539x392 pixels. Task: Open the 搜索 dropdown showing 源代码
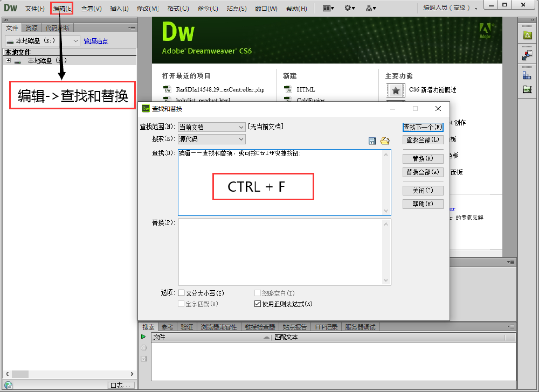click(x=212, y=139)
